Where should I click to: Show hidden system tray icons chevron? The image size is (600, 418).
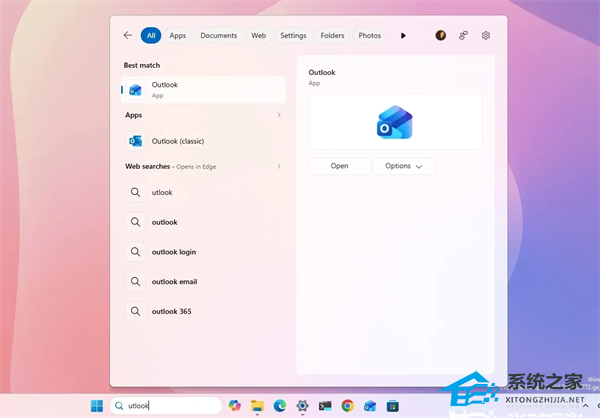pos(585,406)
